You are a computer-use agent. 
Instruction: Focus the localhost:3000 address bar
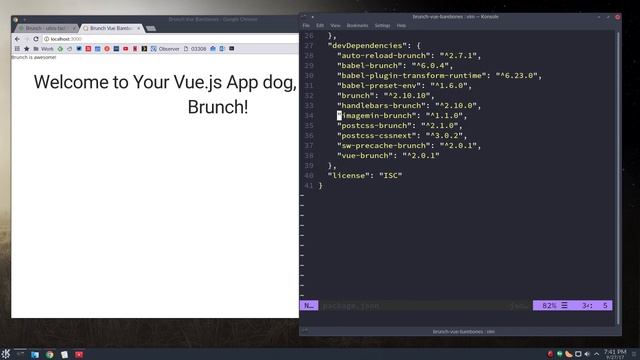tap(171, 39)
